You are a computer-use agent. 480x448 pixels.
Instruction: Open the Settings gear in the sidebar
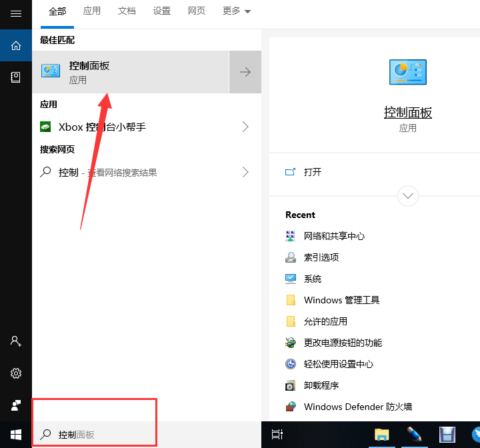click(x=16, y=373)
